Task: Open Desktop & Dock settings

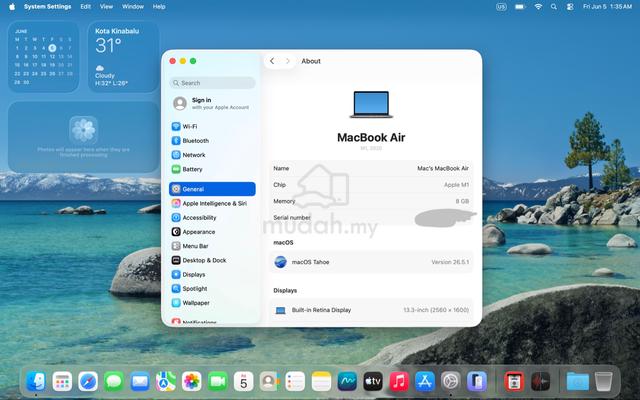Action: coord(212,260)
